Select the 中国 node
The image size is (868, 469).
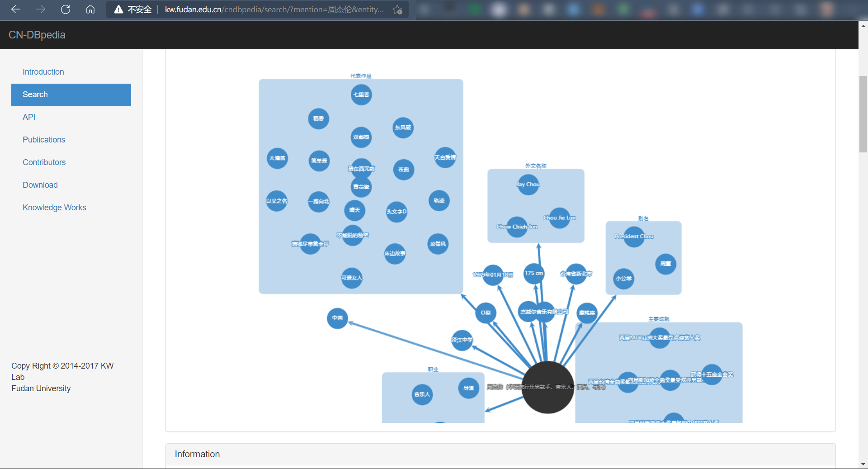(337, 318)
